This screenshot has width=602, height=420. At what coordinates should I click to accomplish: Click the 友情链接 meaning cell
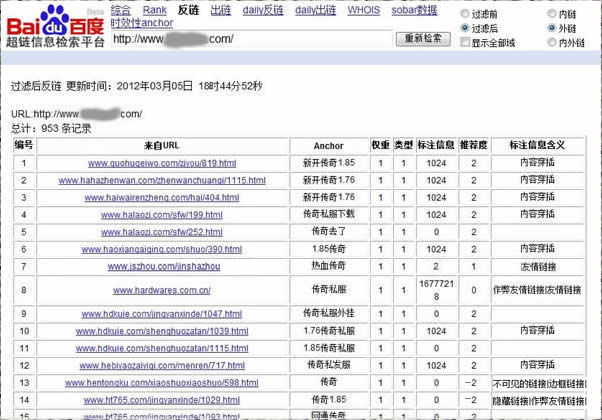click(538, 267)
